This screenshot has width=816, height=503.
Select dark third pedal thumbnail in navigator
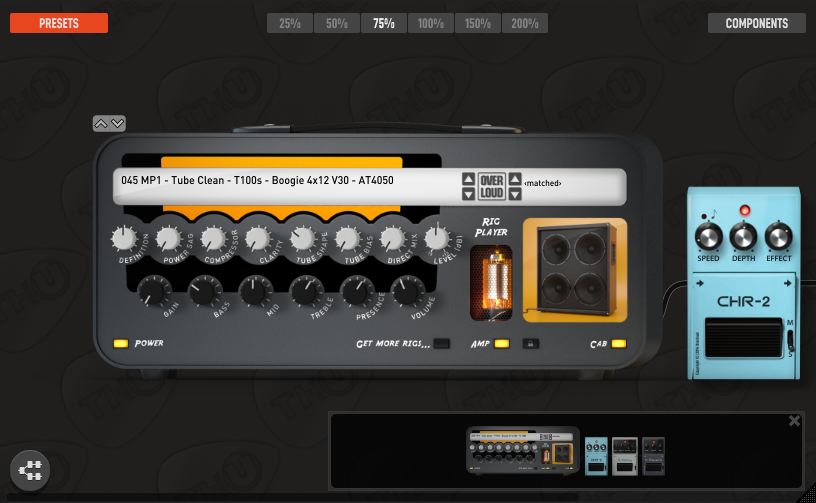tap(654, 456)
